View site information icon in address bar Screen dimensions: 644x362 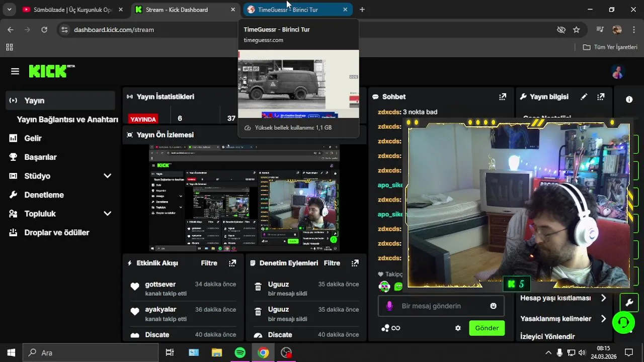[x=64, y=30]
